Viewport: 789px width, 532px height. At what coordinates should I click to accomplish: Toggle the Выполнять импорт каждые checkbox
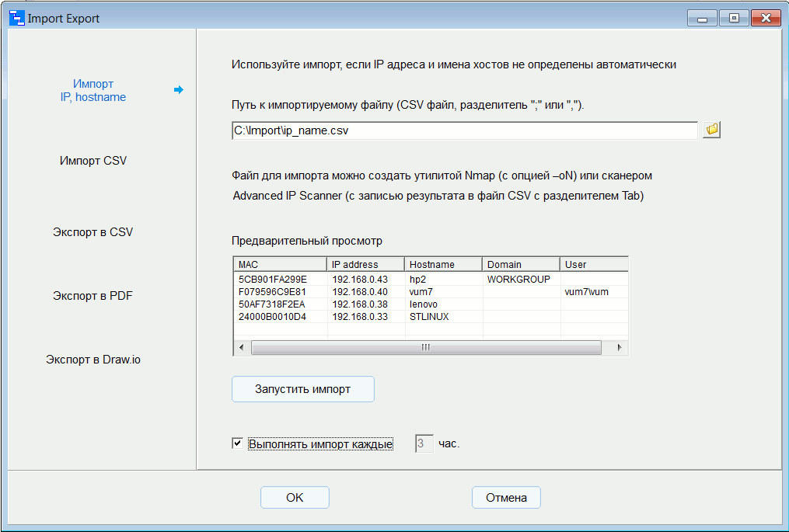coord(237,443)
